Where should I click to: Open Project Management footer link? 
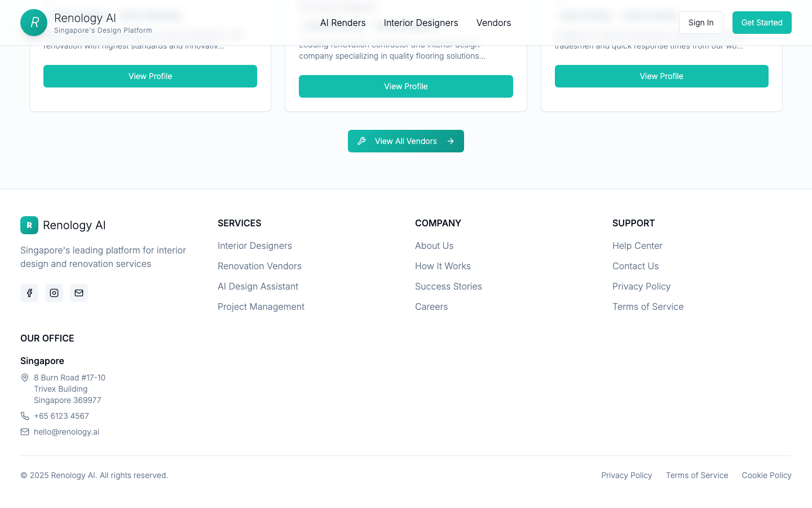pyautogui.click(x=261, y=306)
